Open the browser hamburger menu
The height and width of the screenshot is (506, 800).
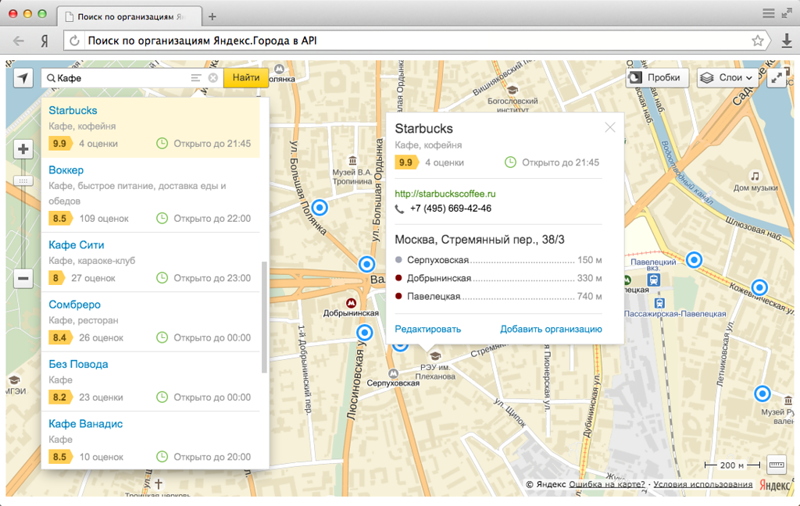click(x=768, y=14)
